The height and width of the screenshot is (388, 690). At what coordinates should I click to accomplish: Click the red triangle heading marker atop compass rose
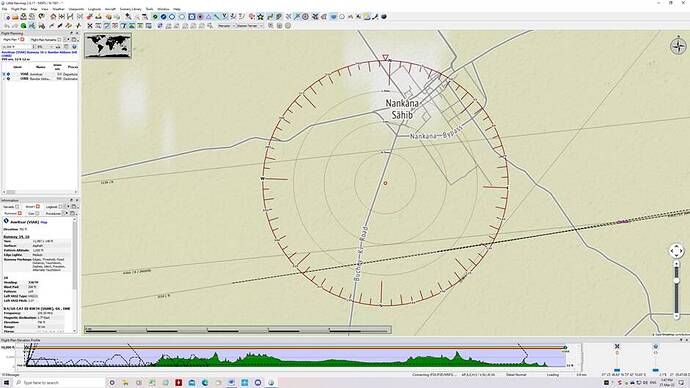click(385, 57)
